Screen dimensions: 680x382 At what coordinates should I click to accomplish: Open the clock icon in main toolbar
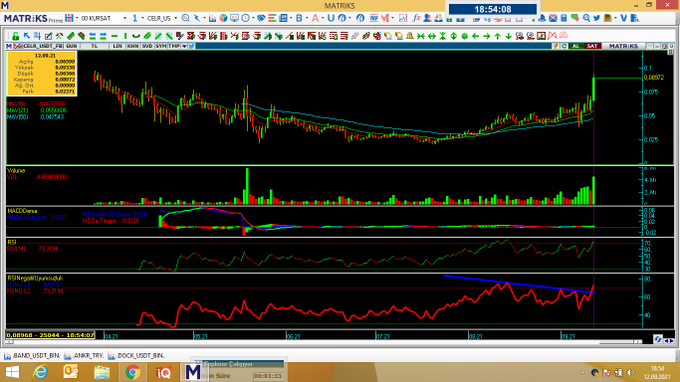coord(245,18)
